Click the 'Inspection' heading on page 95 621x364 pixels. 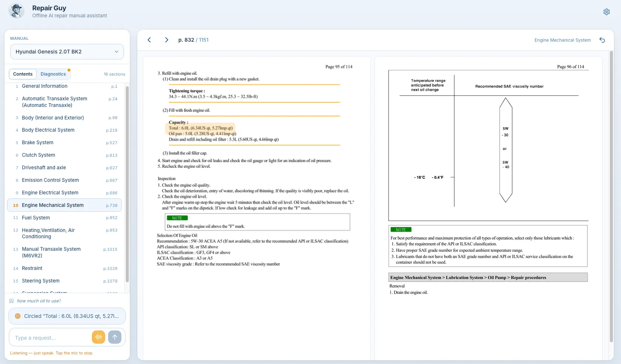(166, 178)
